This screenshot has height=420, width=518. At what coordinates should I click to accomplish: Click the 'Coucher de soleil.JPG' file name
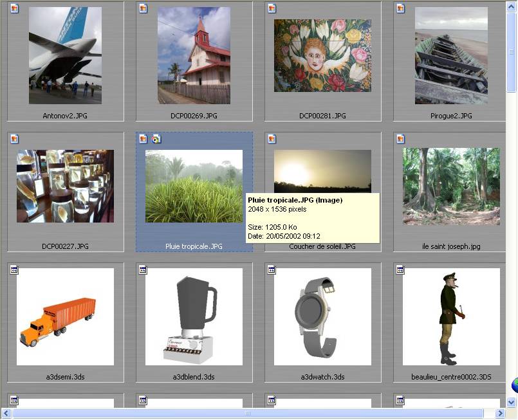pos(322,246)
